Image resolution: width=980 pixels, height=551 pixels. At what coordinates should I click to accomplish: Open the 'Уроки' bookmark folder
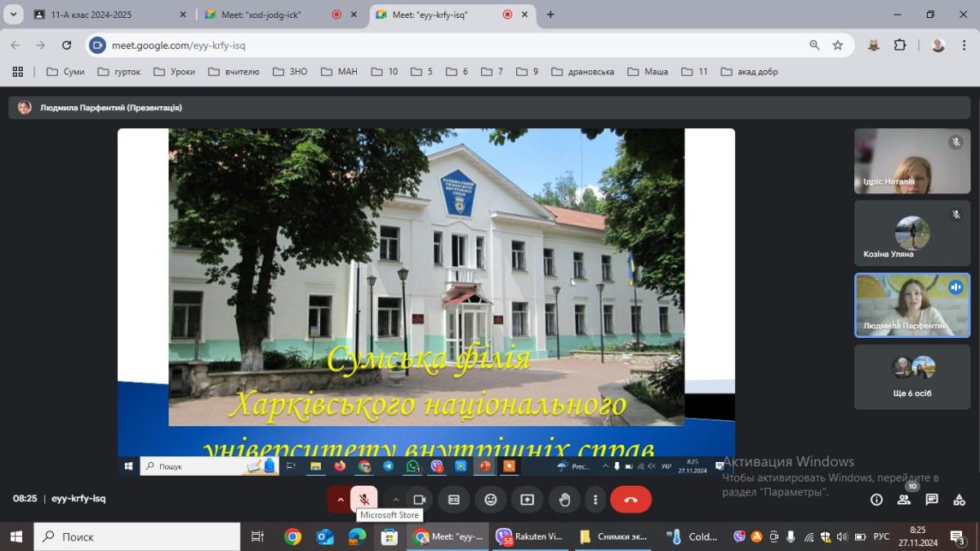point(175,72)
